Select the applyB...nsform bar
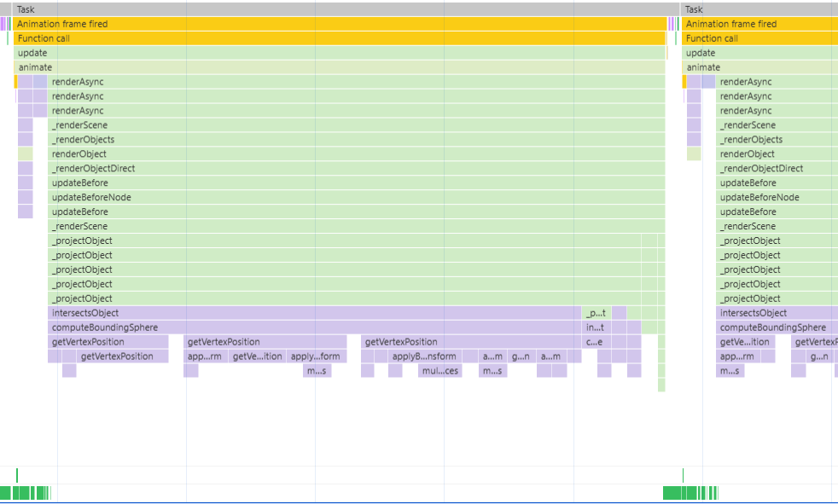The image size is (838, 504). 426,356
